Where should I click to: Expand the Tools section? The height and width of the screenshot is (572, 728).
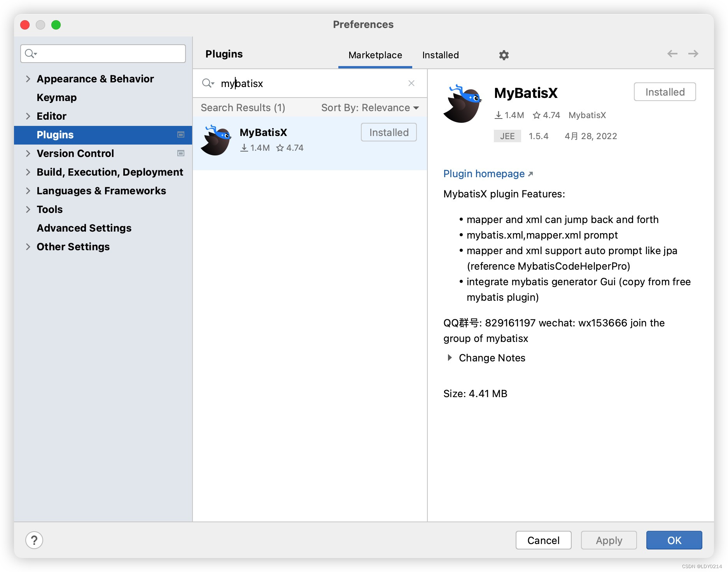(x=28, y=209)
